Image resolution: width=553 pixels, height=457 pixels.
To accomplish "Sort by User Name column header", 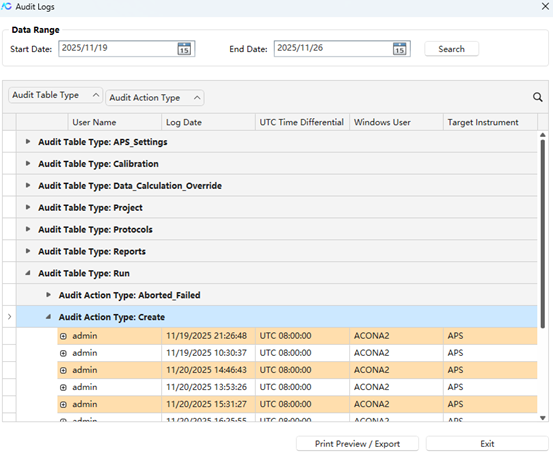I will point(115,122).
